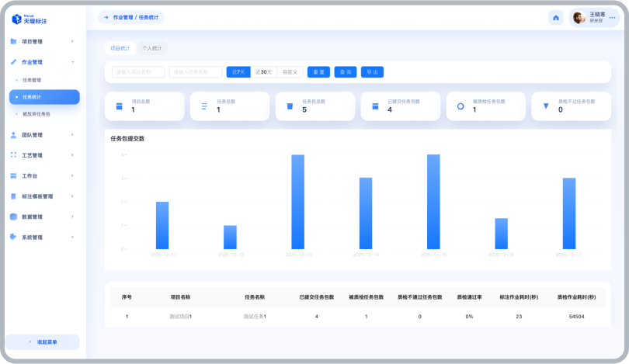Viewport: 629px width, 364px height.
Task: Collapse the 作业管理 menu chevron
Action: tap(72, 61)
